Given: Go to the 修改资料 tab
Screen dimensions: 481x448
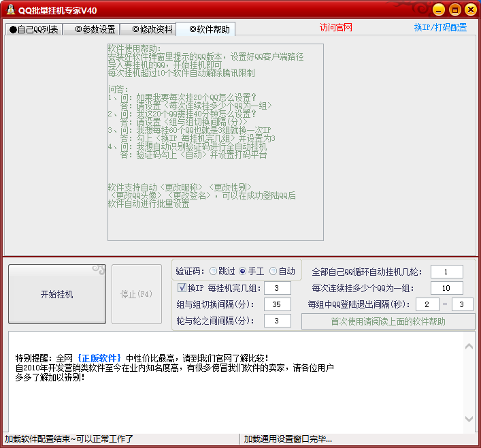Looking at the screenshot, I should [148, 29].
